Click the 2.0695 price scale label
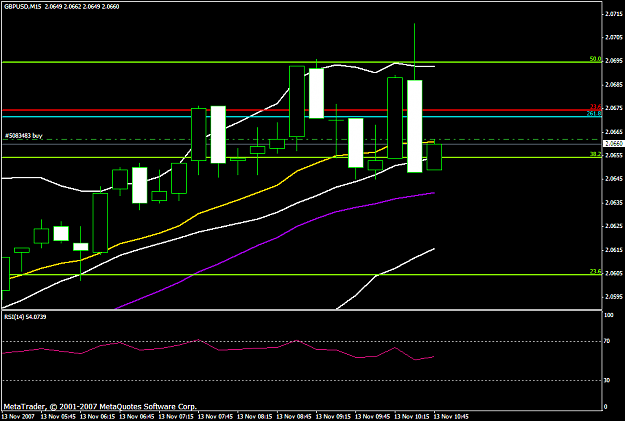625x421 pixels. [x=613, y=61]
